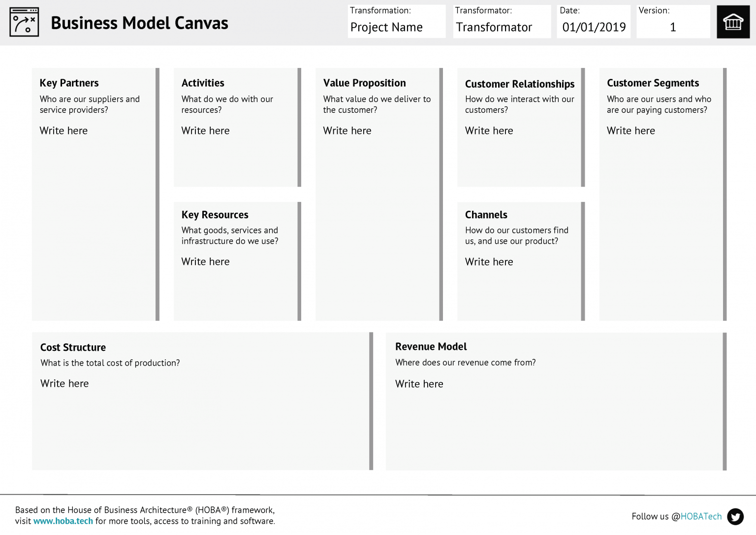The height and width of the screenshot is (535, 756).
Task: Click Write here under Key Partners
Action: pos(63,131)
